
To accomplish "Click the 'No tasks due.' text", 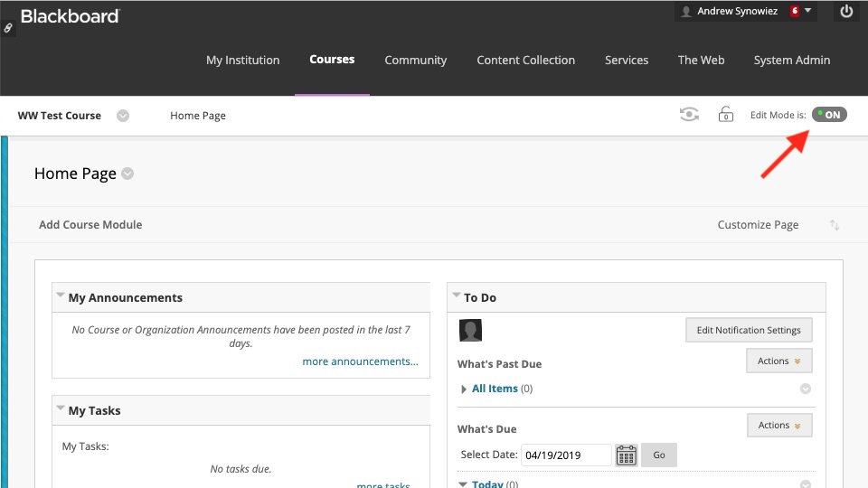I will point(241,469).
